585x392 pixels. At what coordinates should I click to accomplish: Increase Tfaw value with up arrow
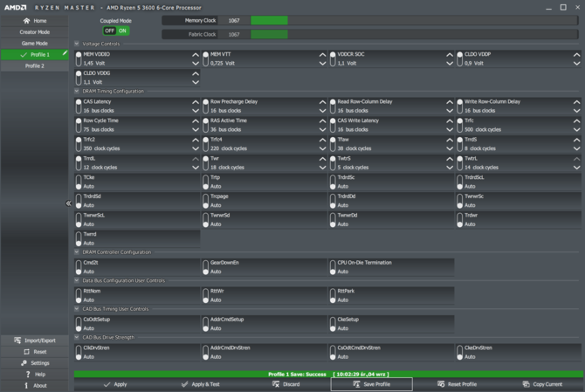tap(450, 140)
